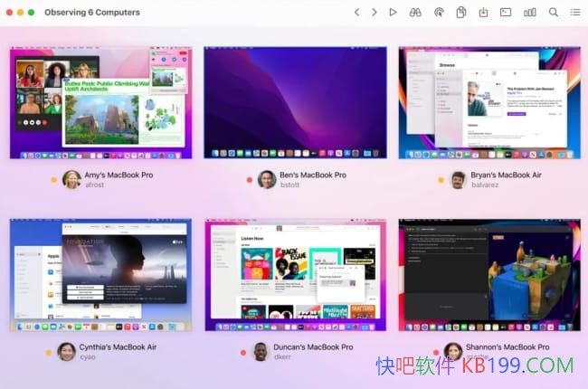Click the Copy Items icon
Image resolution: width=588 pixels, height=389 pixels.
click(x=461, y=13)
